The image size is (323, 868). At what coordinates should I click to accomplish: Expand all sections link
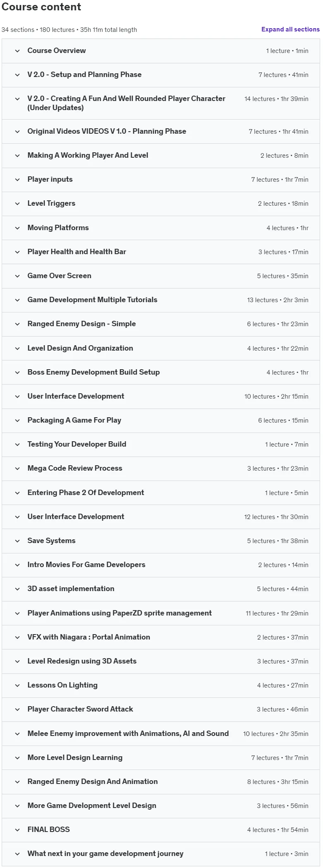coord(290,29)
